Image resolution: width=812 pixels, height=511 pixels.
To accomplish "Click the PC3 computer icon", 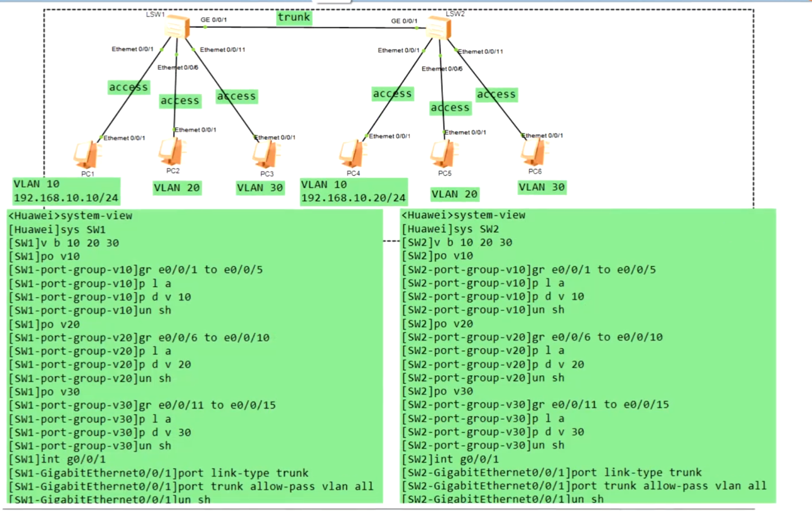I will [x=266, y=155].
